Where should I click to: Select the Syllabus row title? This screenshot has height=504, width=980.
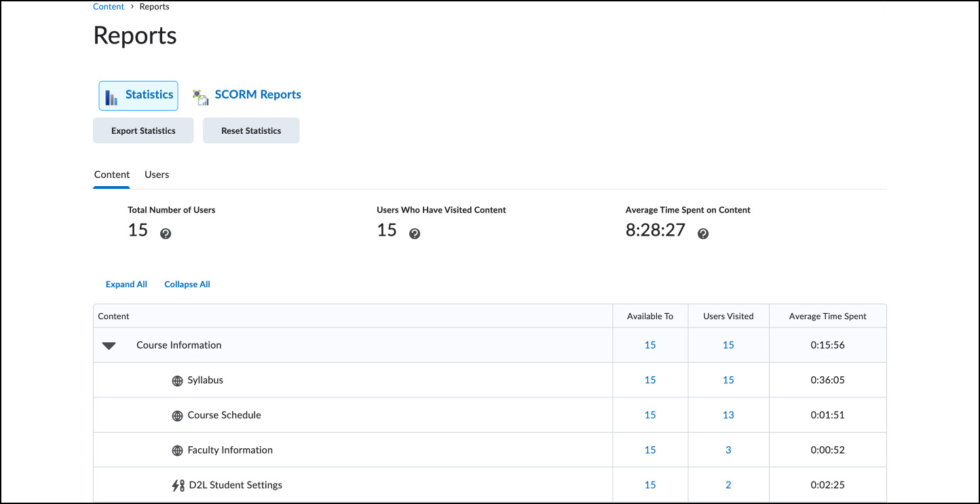coord(206,380)
